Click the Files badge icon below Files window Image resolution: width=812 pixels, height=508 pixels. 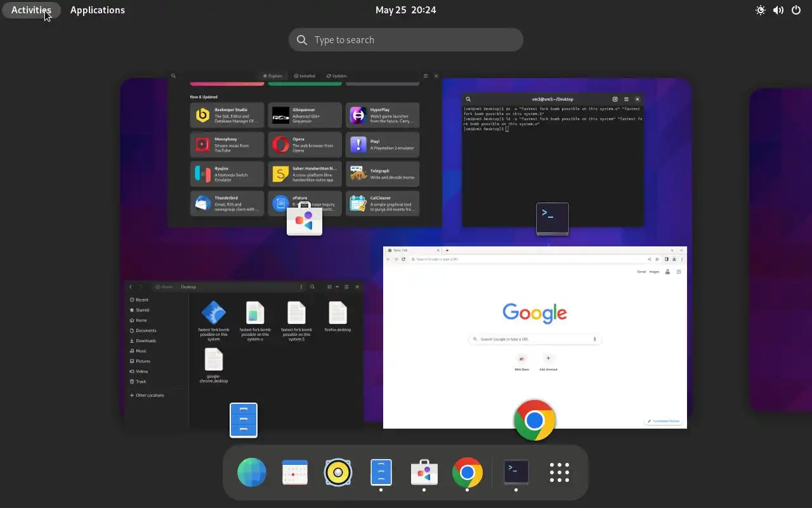tap(244, 420)
